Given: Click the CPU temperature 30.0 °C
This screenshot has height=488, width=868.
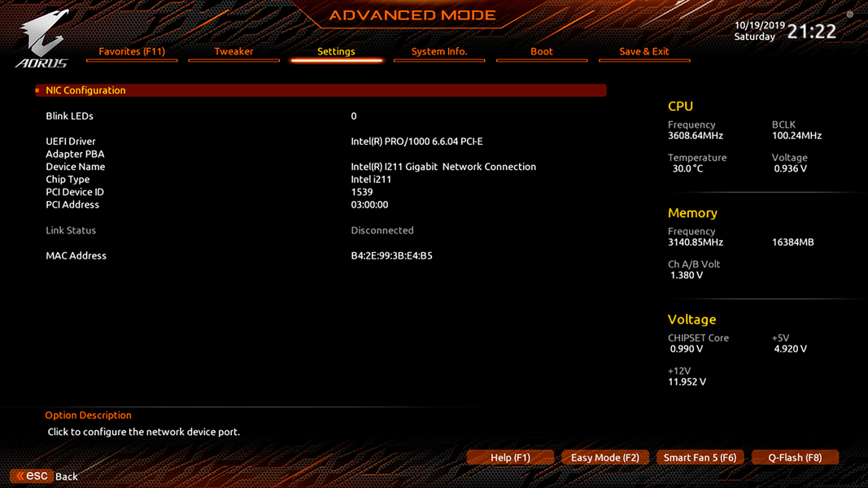Looking at the screenshot, I should click(687, 168).
